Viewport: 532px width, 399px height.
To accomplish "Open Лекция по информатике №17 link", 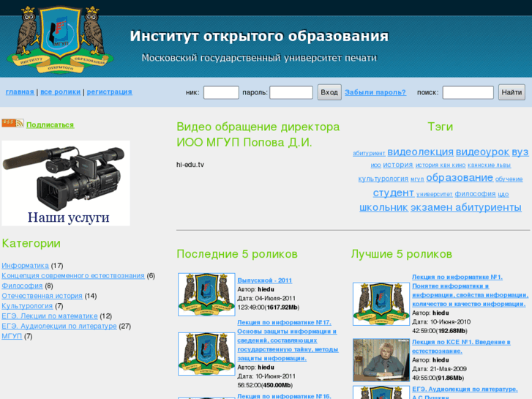I will point(288,340).
